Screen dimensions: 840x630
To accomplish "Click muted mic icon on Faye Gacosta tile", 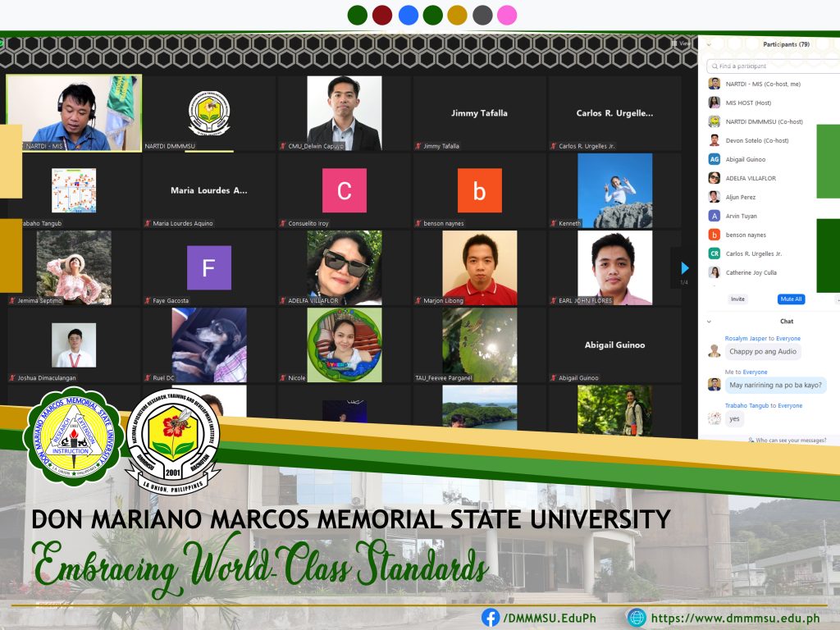I will coord(148,300).
